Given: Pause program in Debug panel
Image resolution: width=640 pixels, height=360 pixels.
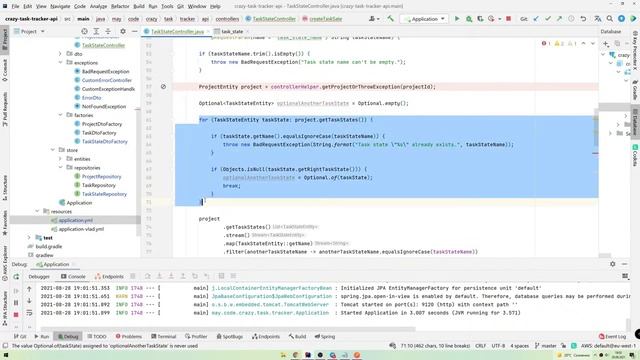Looking at the screenshot, I should click(x=16, y=303).
